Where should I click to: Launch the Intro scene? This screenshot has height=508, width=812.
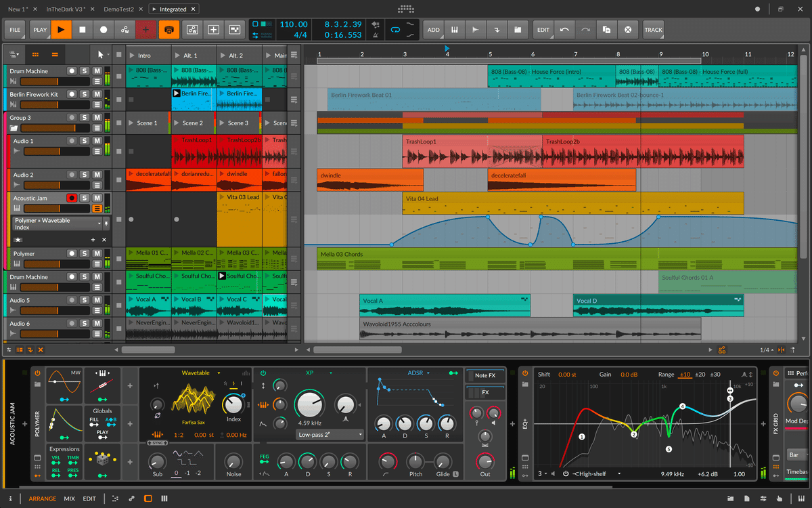click(132, 56)
